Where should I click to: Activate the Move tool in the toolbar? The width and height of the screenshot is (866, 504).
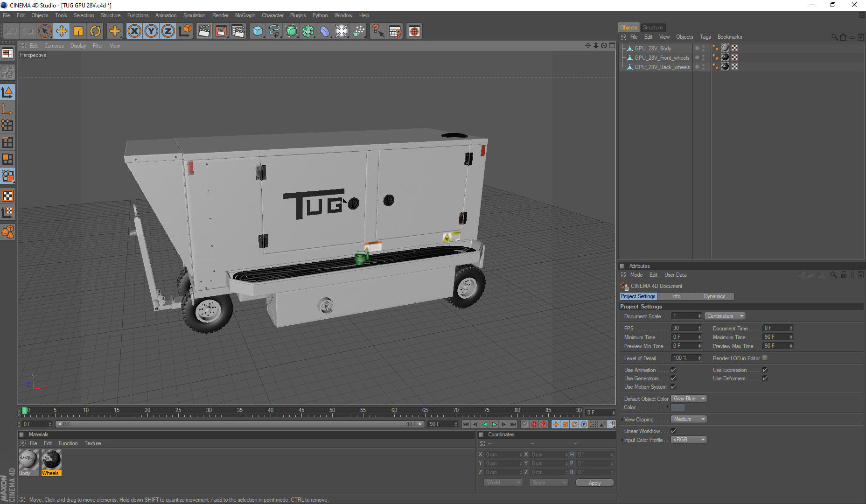click(x=62, y=31)
